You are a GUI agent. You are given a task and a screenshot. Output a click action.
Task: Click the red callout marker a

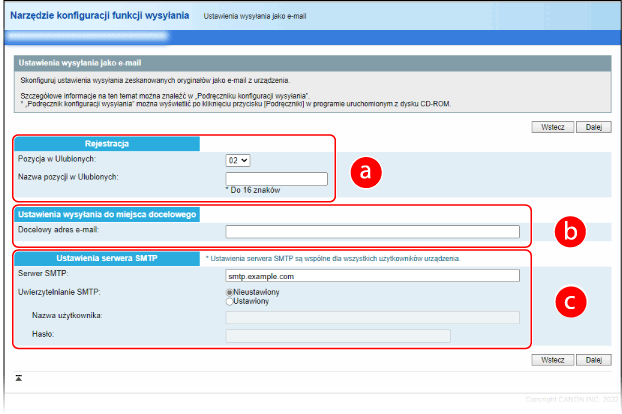coord(364,172)
